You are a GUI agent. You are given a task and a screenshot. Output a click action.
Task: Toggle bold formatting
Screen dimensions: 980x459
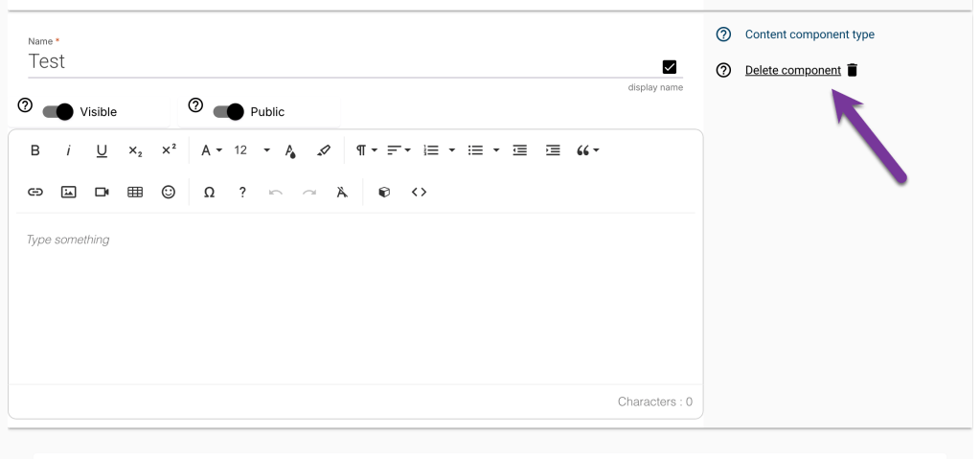(35, 150)
